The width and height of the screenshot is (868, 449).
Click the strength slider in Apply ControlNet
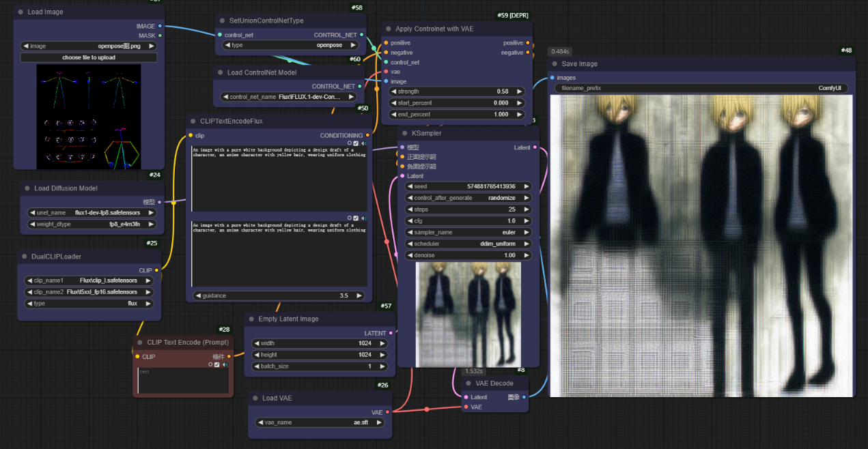click(x=457, y=91)
